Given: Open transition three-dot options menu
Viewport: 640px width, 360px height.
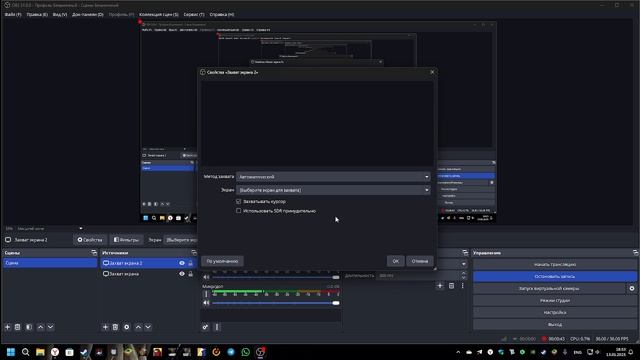Looking at the screenshot, I should click(x=462, y=286).
